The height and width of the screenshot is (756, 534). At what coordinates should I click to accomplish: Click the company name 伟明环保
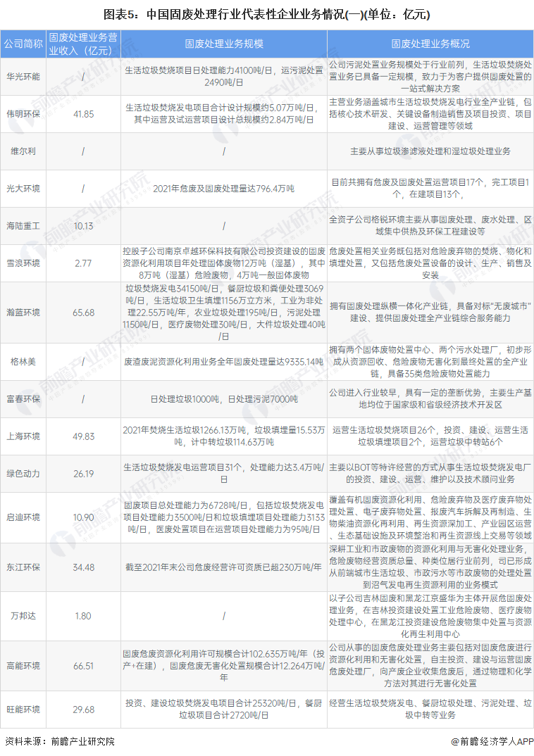[x=23, y=114]
